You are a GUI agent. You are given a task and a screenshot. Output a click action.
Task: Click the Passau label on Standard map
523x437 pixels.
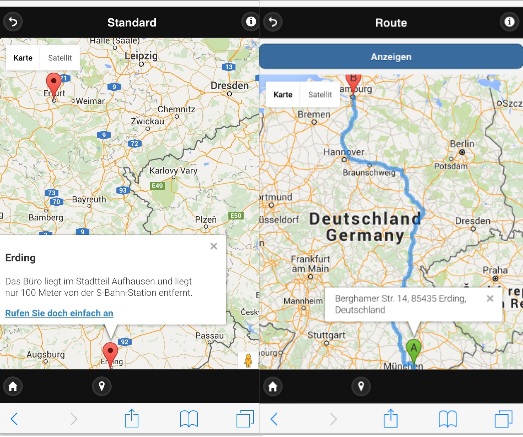[209, 335]
